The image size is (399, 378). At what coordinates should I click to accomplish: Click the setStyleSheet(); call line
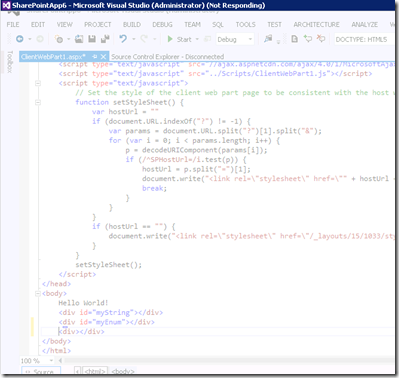point(109,265)
